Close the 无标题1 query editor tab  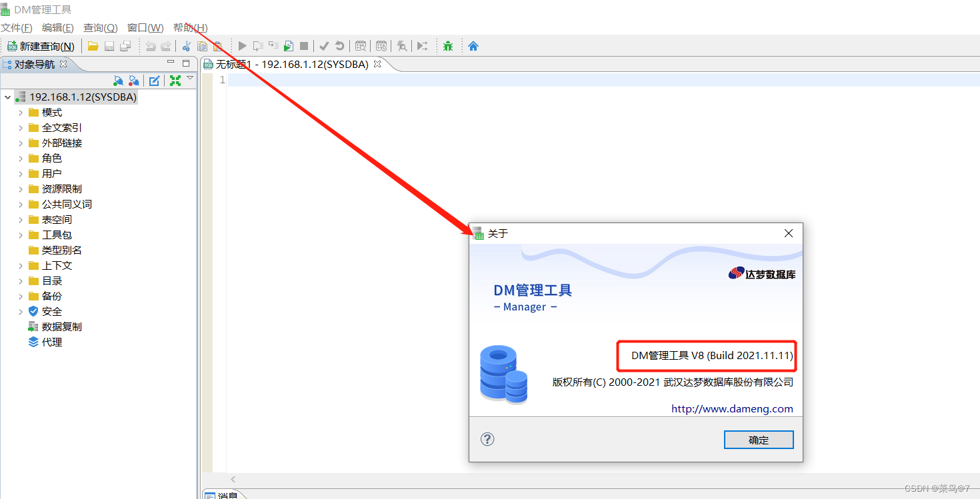click(377, 64)
